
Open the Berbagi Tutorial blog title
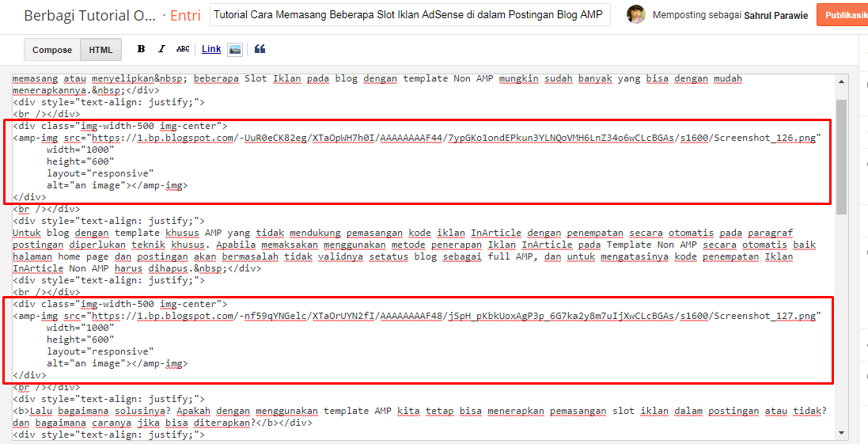tap(90, 16)
